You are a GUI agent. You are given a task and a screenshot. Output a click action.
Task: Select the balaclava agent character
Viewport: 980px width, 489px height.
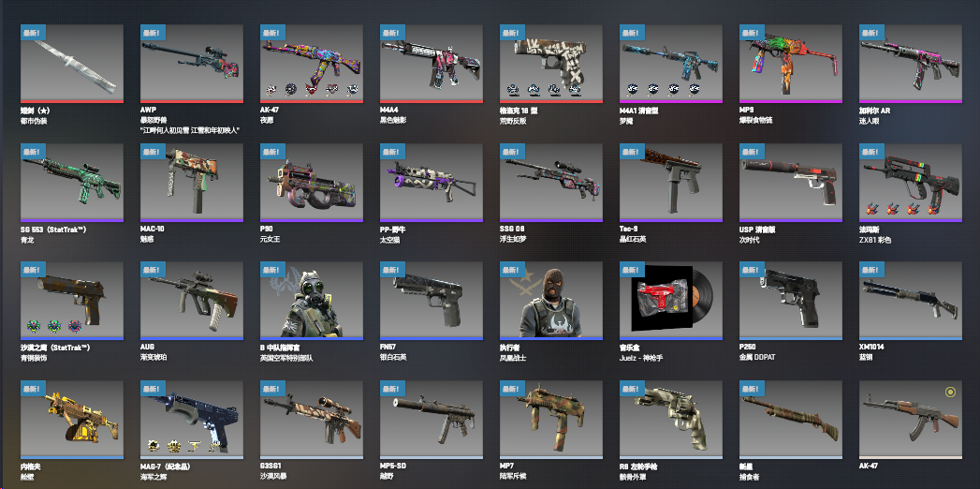coord(551,301)
